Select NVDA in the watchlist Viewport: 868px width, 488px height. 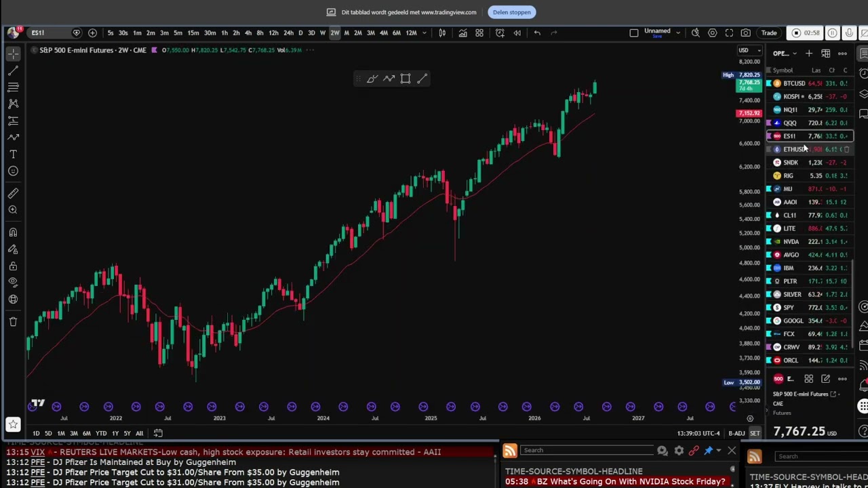click(x=809, y=241)
